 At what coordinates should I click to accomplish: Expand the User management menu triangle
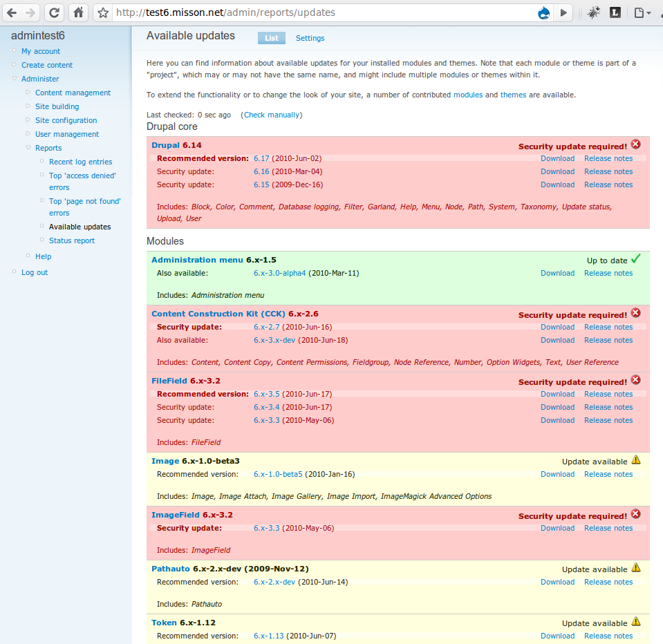[x=28, y=133]
